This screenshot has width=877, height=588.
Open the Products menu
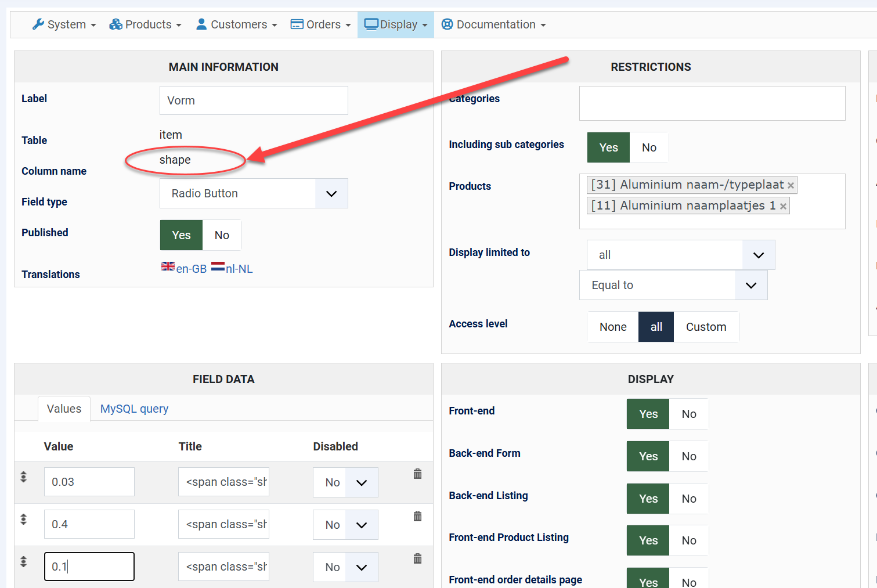[x=146, y=24]
